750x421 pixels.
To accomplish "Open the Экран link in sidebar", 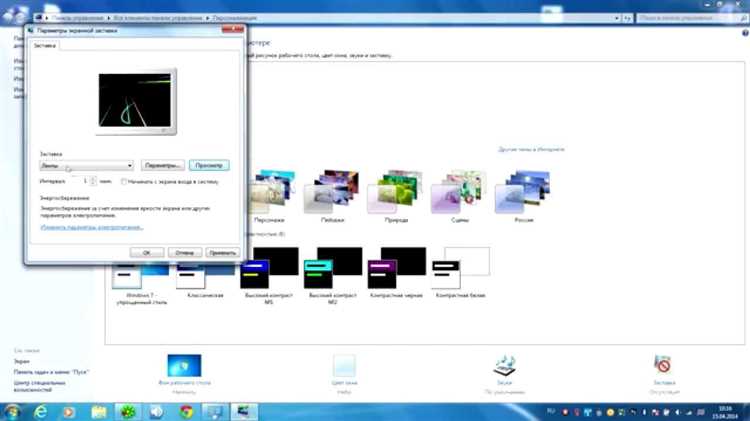I will (22, 362).
